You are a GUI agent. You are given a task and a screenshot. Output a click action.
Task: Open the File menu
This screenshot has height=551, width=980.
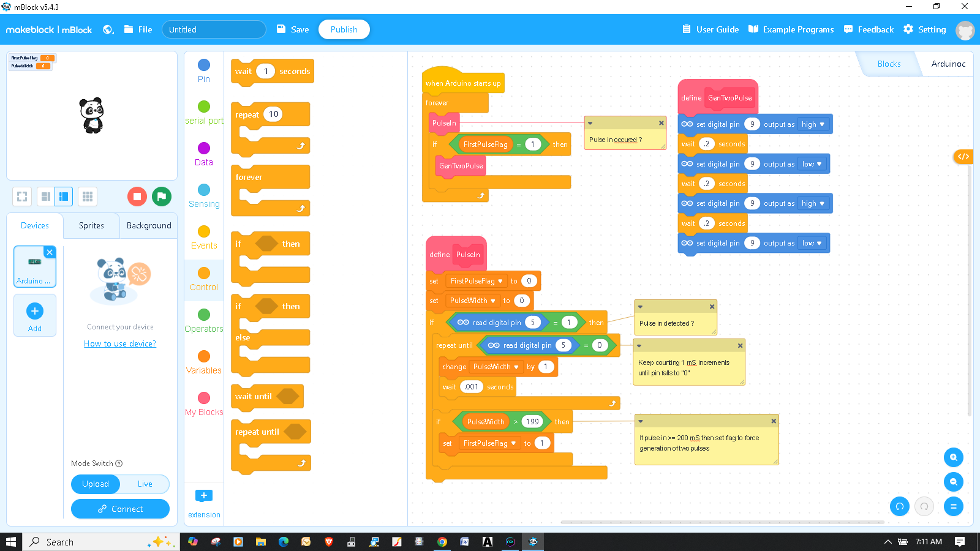point(138,29)
